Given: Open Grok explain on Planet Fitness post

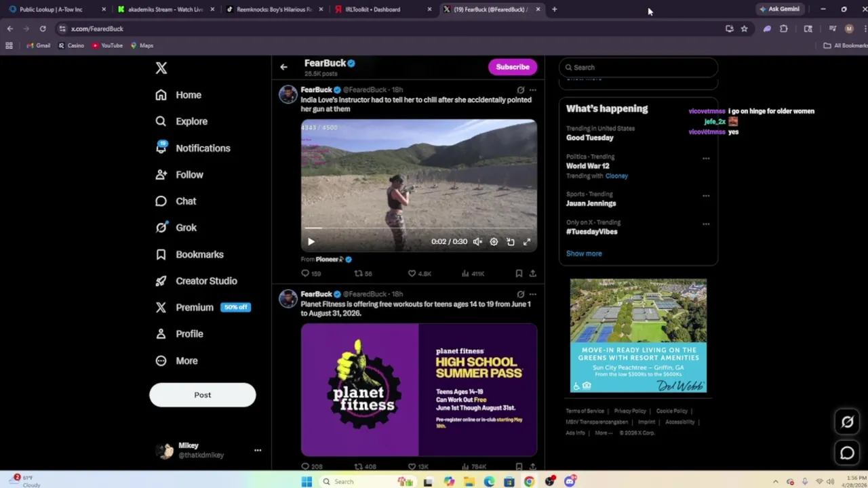Looking at the screenshot, I should tap(520, 294).
